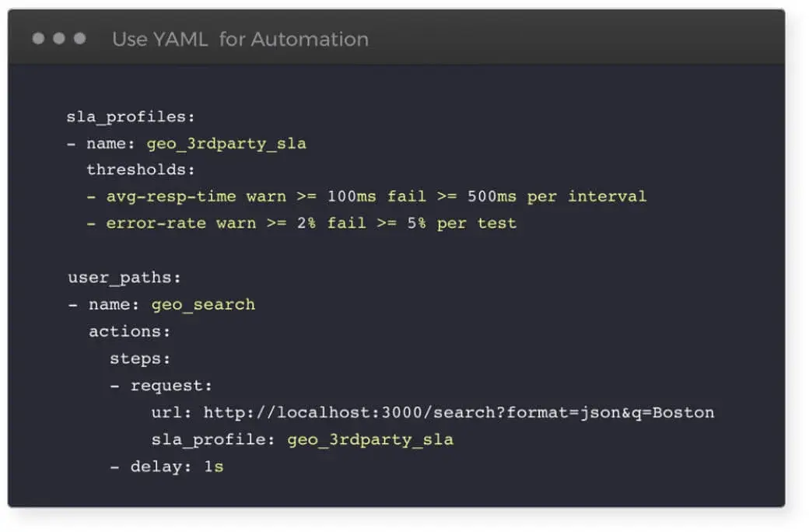Click the leftmost window dot in title bar
The height and width of the screenshot is (532, 809).
(x=38, y=39)
